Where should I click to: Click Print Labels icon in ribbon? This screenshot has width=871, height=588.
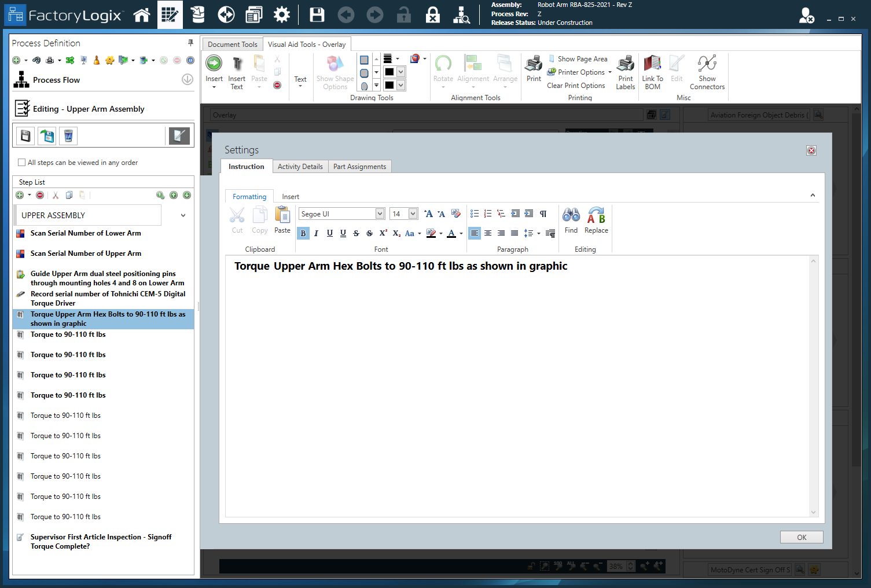[x=625, y=64]
